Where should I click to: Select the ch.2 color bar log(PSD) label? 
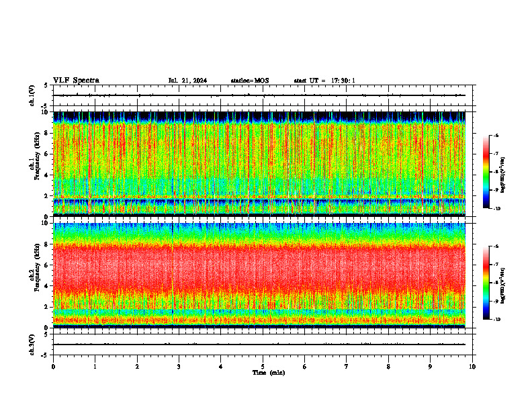(503, 285)
